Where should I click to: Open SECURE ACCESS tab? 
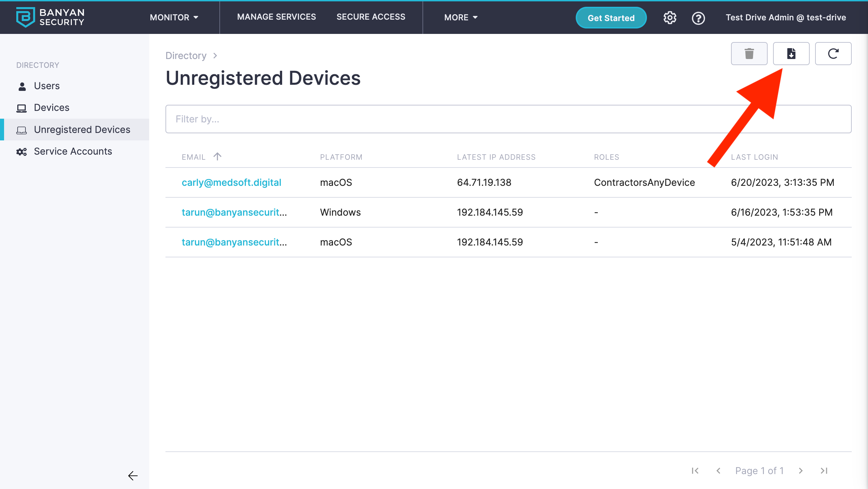[371, 17]
